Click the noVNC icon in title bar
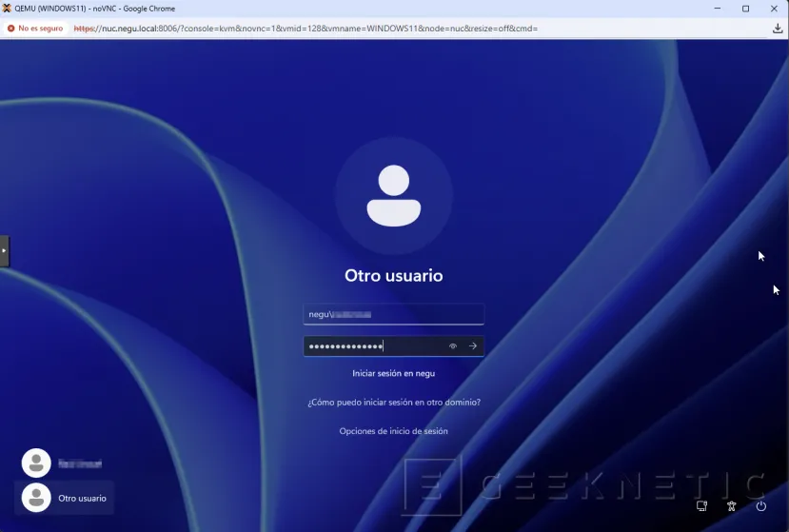 [x=7, y=8]
